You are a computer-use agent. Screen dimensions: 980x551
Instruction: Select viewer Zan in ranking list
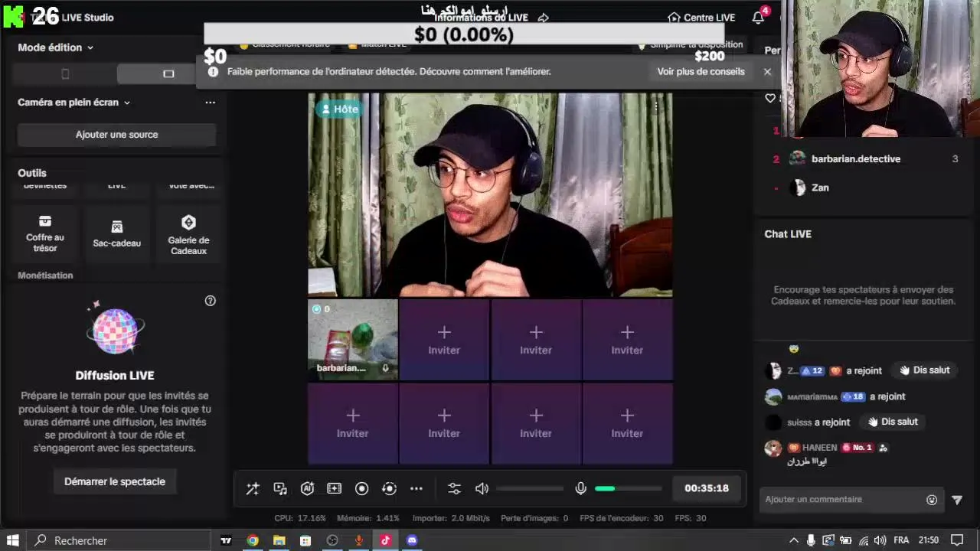coord(820,187)
